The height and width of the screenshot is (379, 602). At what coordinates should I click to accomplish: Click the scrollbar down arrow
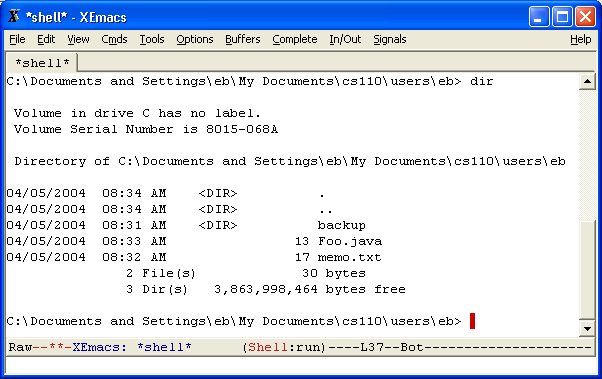tap(587, 328)
